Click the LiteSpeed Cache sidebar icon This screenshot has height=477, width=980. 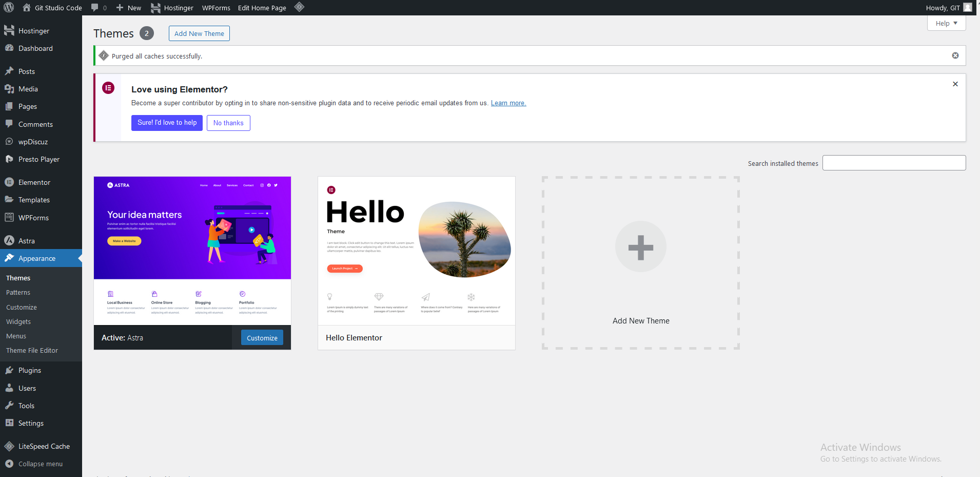pyautogui.click(x=9, y=446)
